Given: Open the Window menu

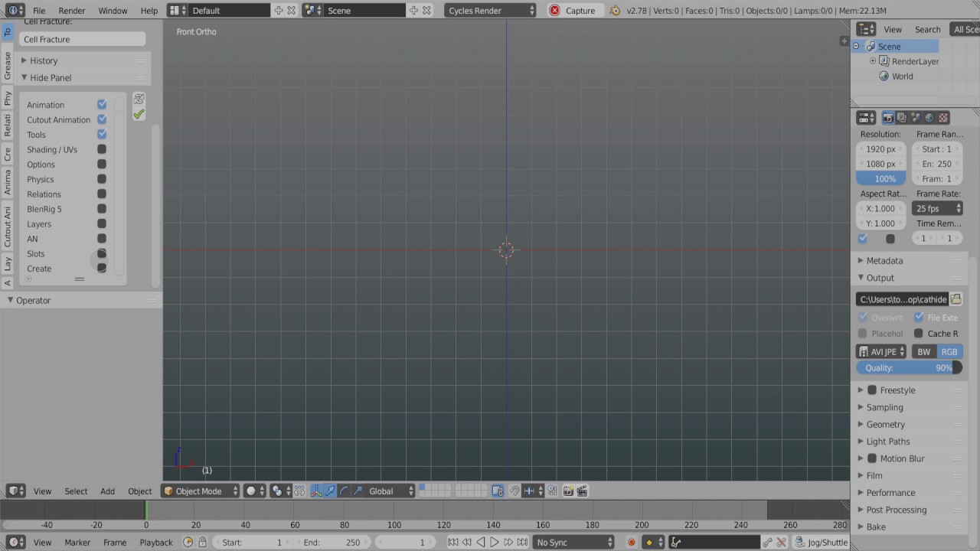Looking at the screenshot, I should point(113,11).
